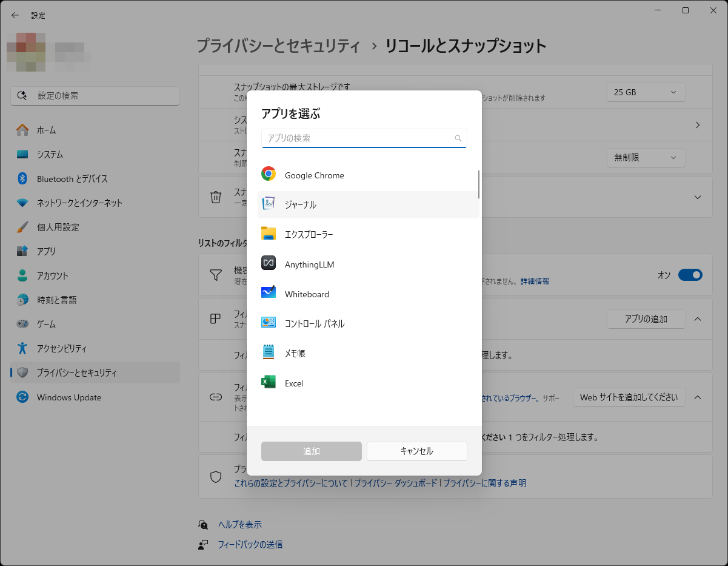Select コントロール パネル in the dialog
The width and height of the screenshot is (728, 566).
[x=313, y=323]
